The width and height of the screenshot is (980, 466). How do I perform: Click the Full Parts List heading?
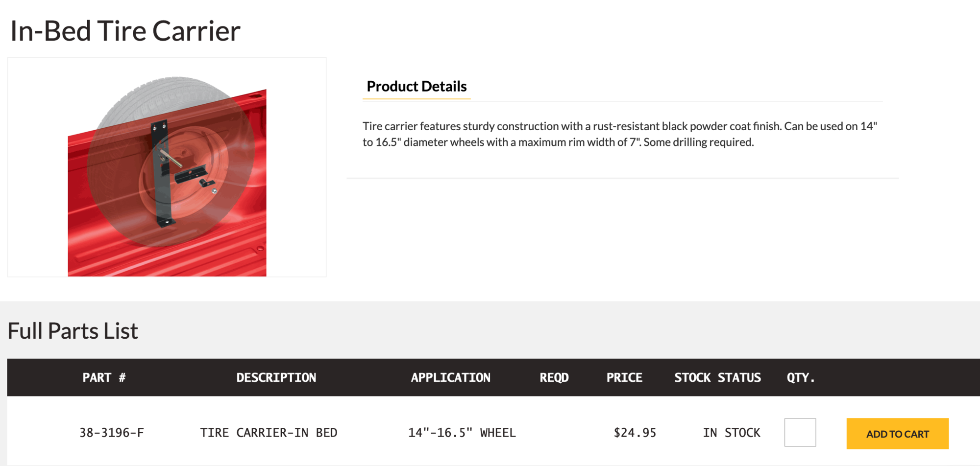click(73, 331)
